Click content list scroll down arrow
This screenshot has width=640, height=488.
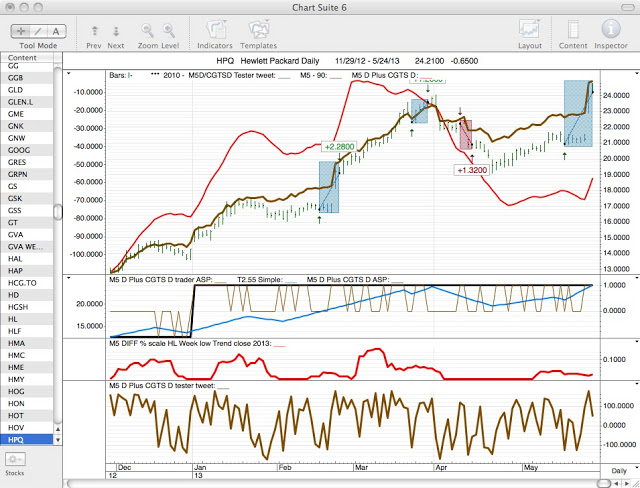(x=58, y=440)
